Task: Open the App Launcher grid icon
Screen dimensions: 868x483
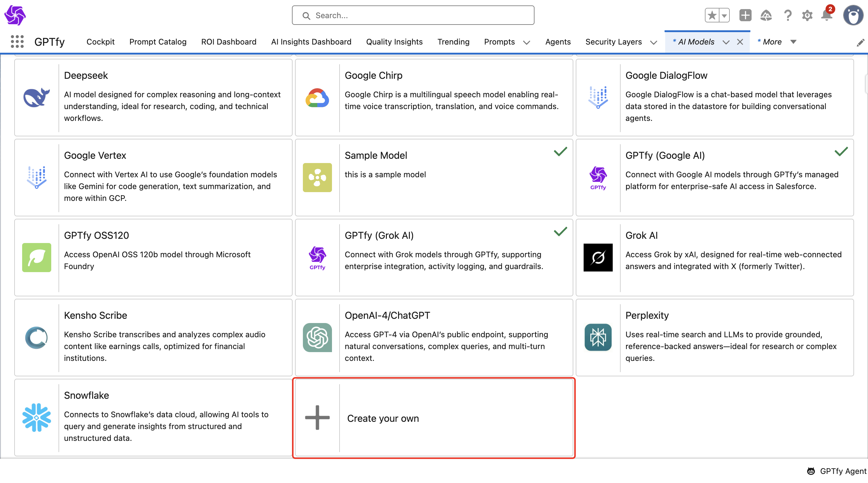Action: click(x=17, y=42)
